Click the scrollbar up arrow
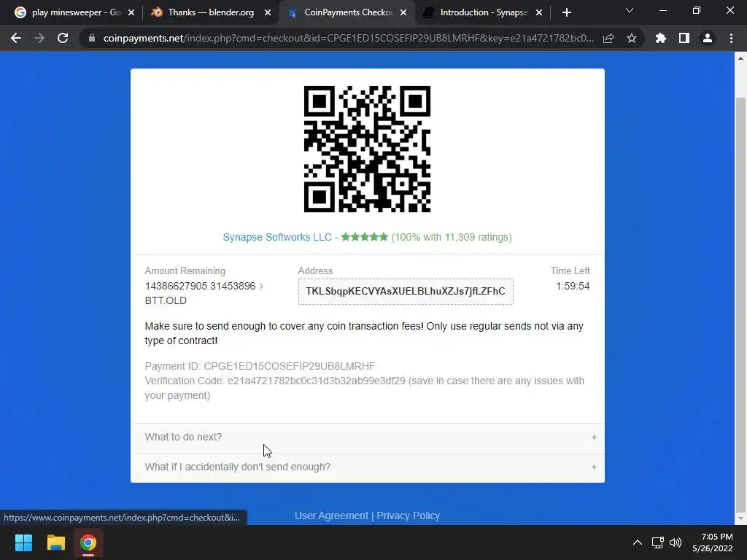This screenshot has width=747, height=560. tap(740, 58)
